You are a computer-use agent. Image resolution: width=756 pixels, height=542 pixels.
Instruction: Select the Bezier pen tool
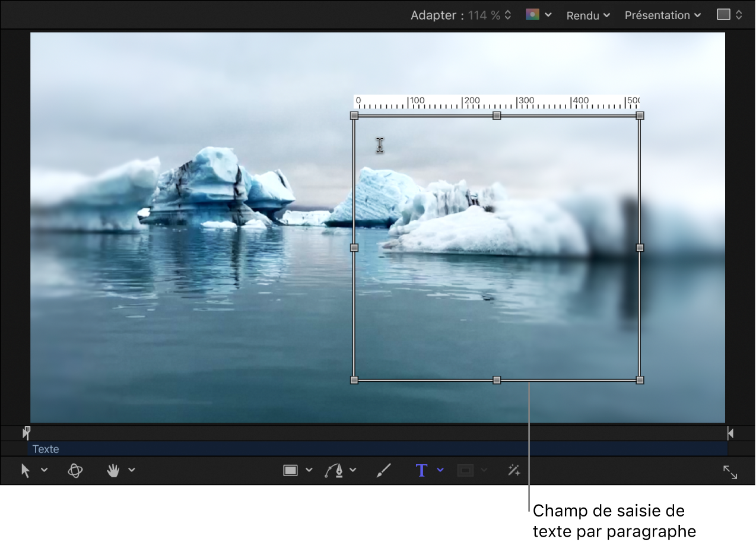[334, 471]
